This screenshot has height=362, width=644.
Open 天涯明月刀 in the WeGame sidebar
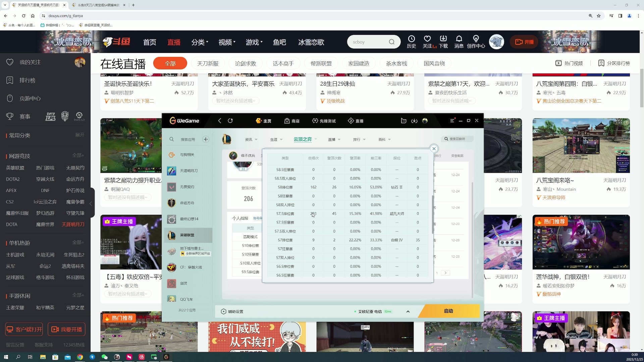(188, 171)
